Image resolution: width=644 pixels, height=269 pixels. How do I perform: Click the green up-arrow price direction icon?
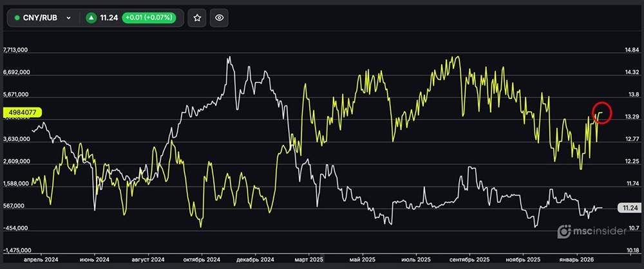tap(91, 17)
